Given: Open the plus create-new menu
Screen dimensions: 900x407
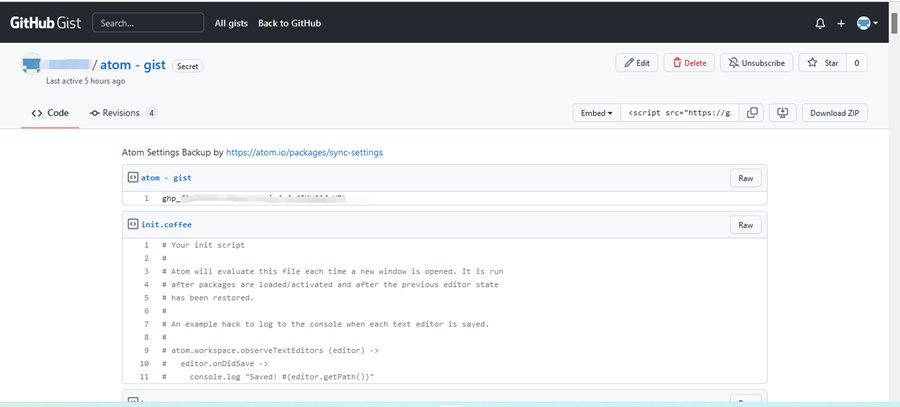Looking at the screenshot, I should [x=841, y=23].
